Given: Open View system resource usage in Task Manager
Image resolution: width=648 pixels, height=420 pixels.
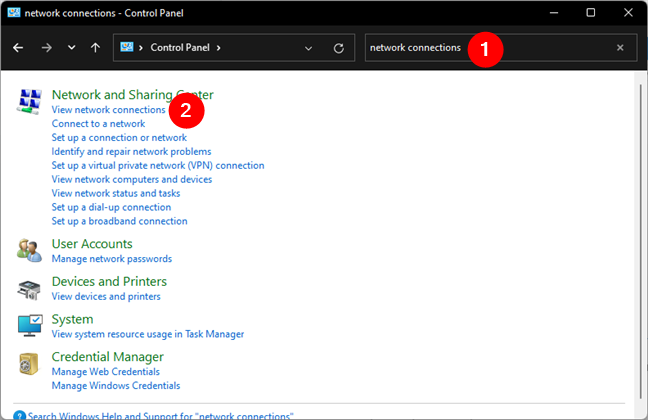Looking at the screenshot, I should click(x=148, y=334).
